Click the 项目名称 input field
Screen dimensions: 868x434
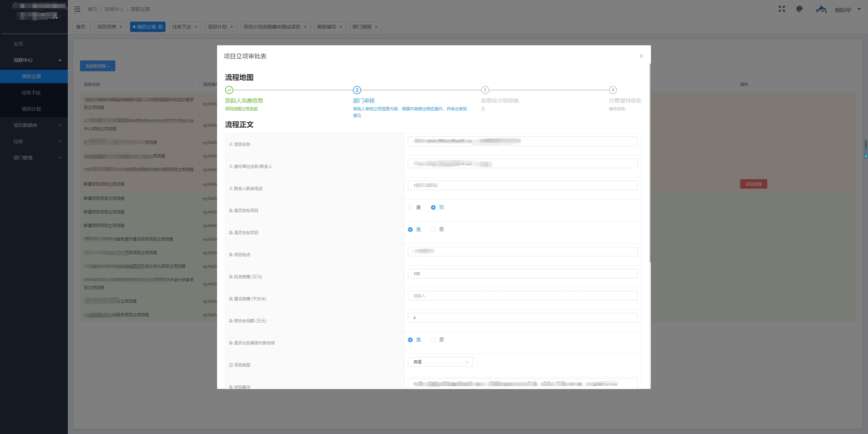tap(522, 141)
